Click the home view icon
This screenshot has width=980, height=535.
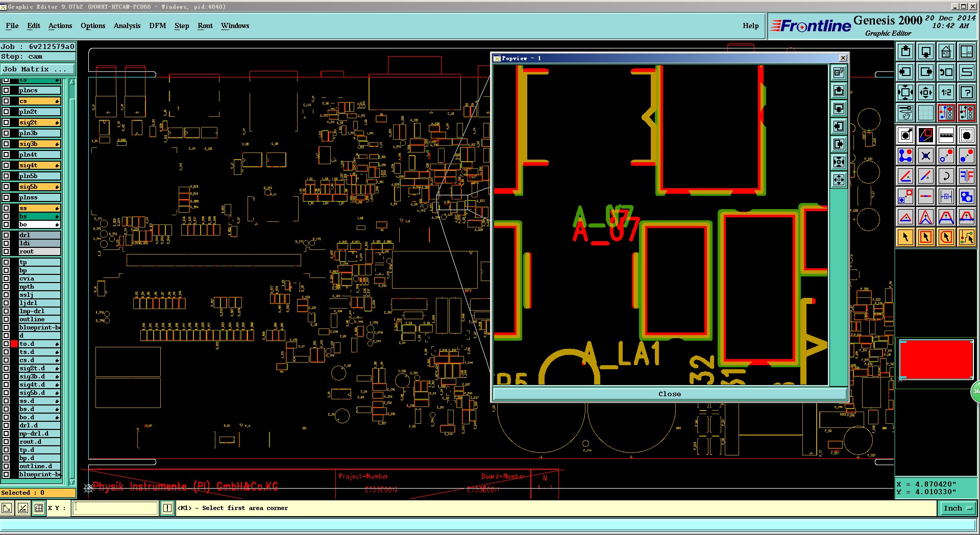click(x=946, y=52)
